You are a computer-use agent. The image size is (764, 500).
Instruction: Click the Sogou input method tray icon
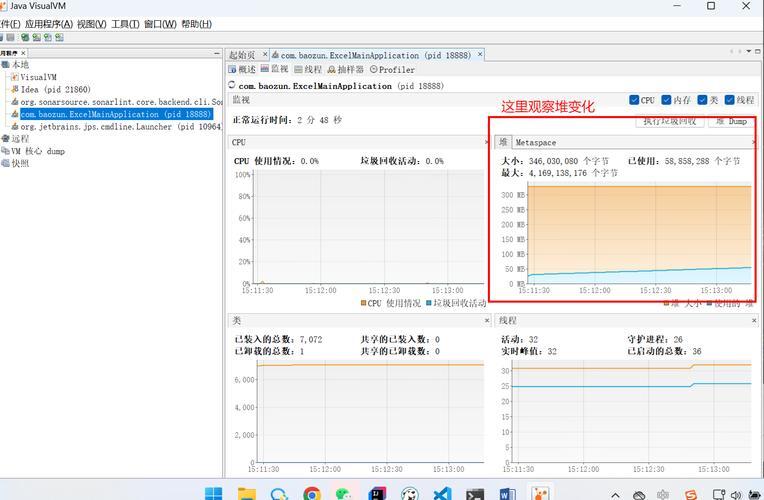click(x=691, y=495)
